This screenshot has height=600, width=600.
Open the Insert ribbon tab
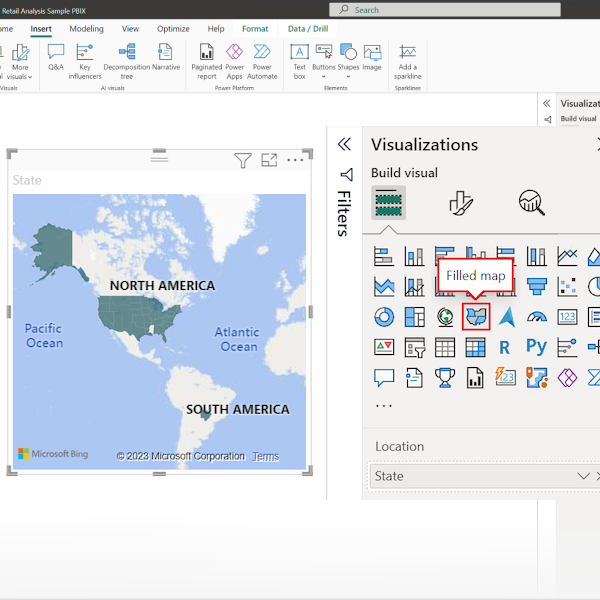[x=41, y=29]
